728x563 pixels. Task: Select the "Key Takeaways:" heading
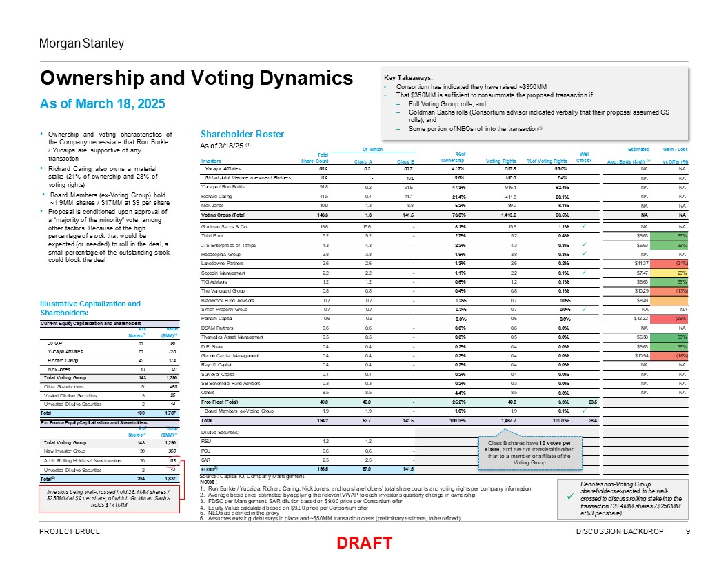tap(409, 78)
